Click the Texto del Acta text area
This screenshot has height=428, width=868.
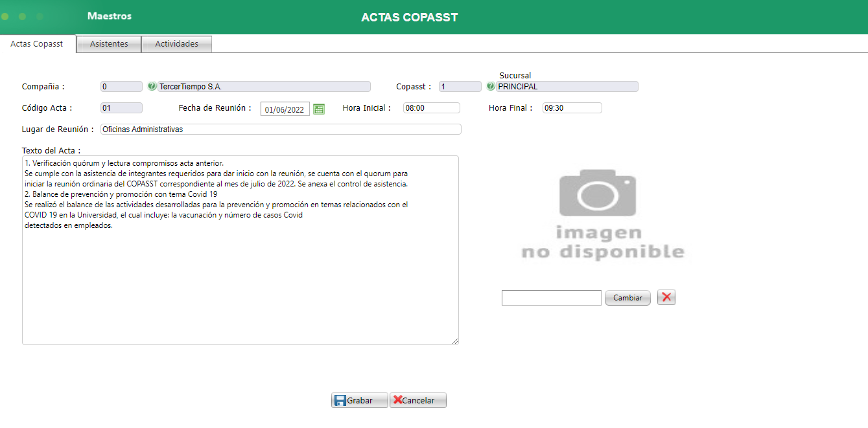click(x=240, y=249)
